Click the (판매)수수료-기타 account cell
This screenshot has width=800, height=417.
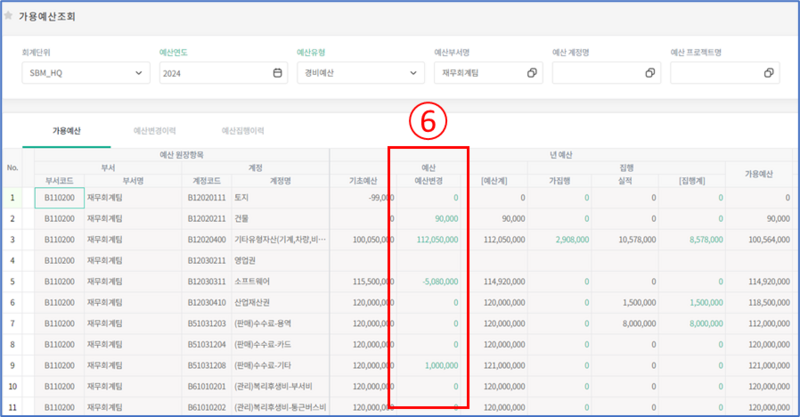coord(280,365)
